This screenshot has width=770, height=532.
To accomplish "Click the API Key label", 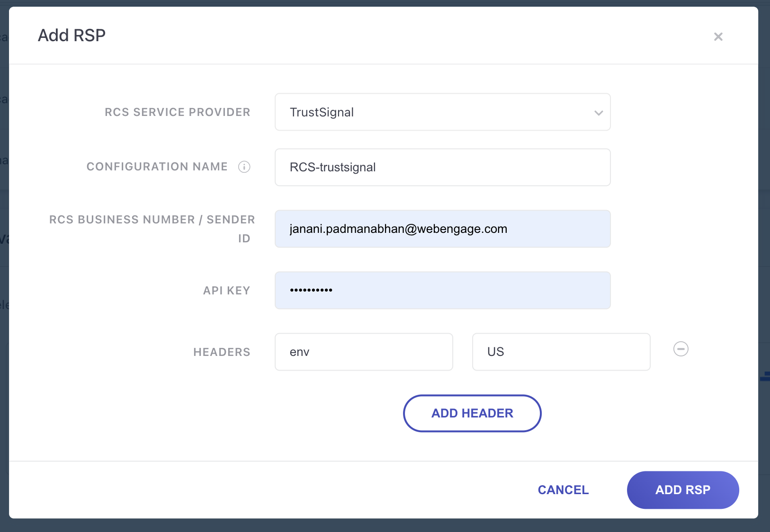I will pyautogui.click(x=227, y=291).
